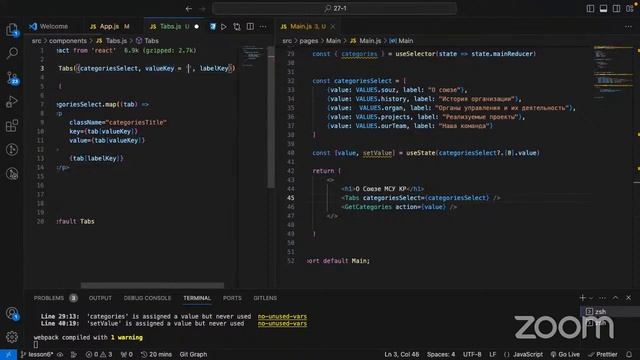The width and height of the screenshot is (640, 360).
Task: Click 'pages' in right breadcrumb
Action: 309,41
